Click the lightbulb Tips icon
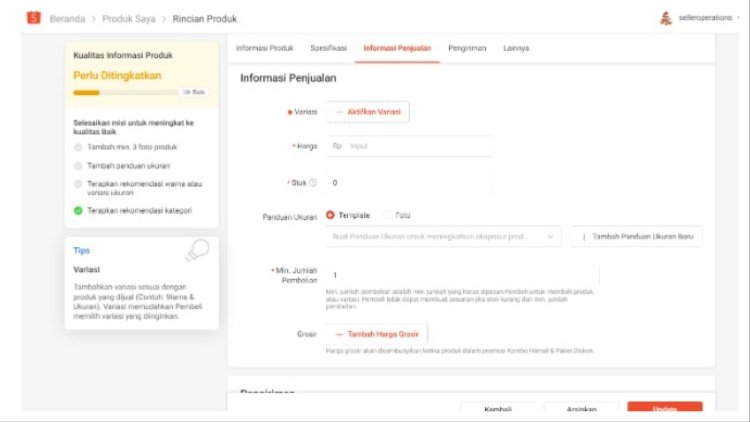The image size is (750, 422). click(197, 251)
